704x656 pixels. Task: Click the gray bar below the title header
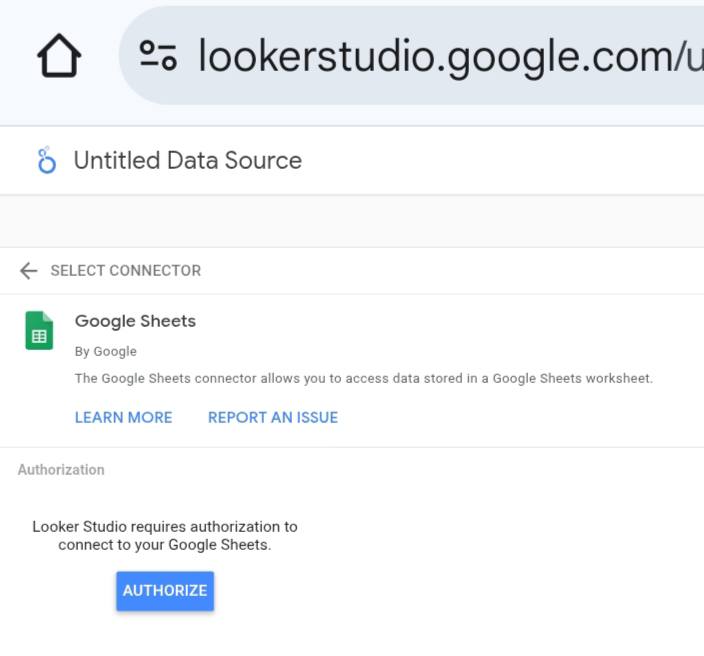tap(352, 221)
